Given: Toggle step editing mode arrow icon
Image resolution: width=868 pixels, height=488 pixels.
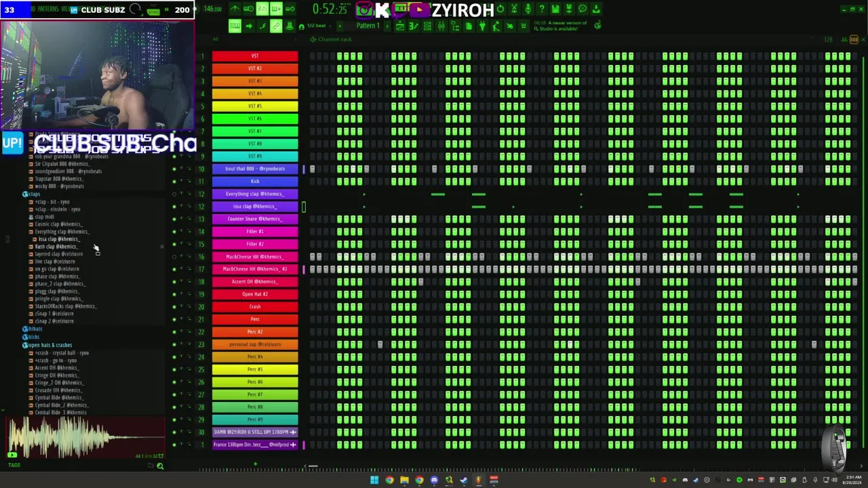Looking at the screenshot, I should (248, 26).
